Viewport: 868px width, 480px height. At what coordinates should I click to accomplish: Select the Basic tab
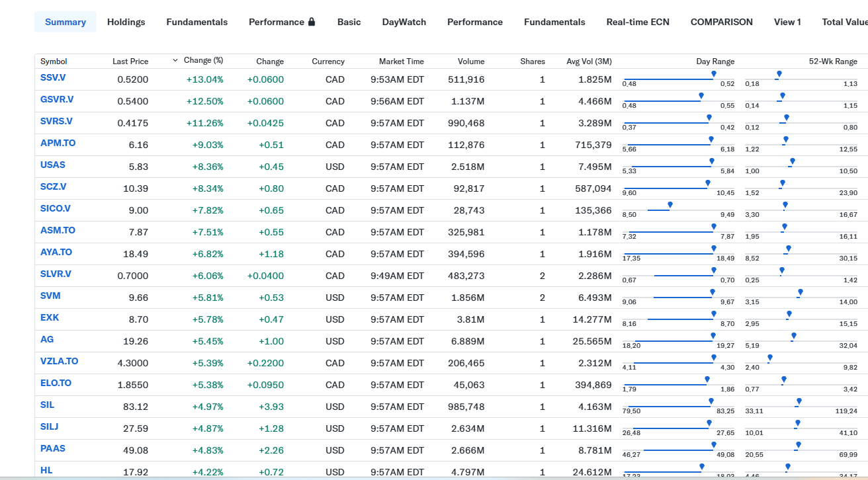coord(349,22)
